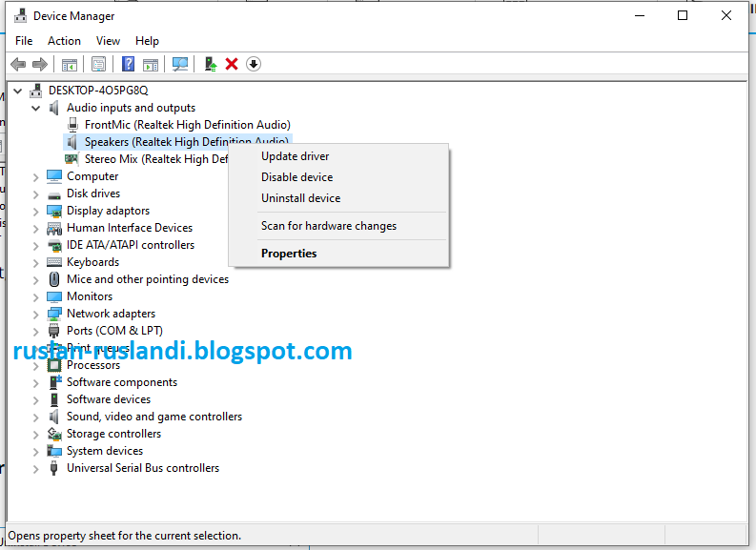The height and width of the screenshot is (550, 756).
Task: Click the Ports (COM & LPT) icon
Action: click(54, 331)
